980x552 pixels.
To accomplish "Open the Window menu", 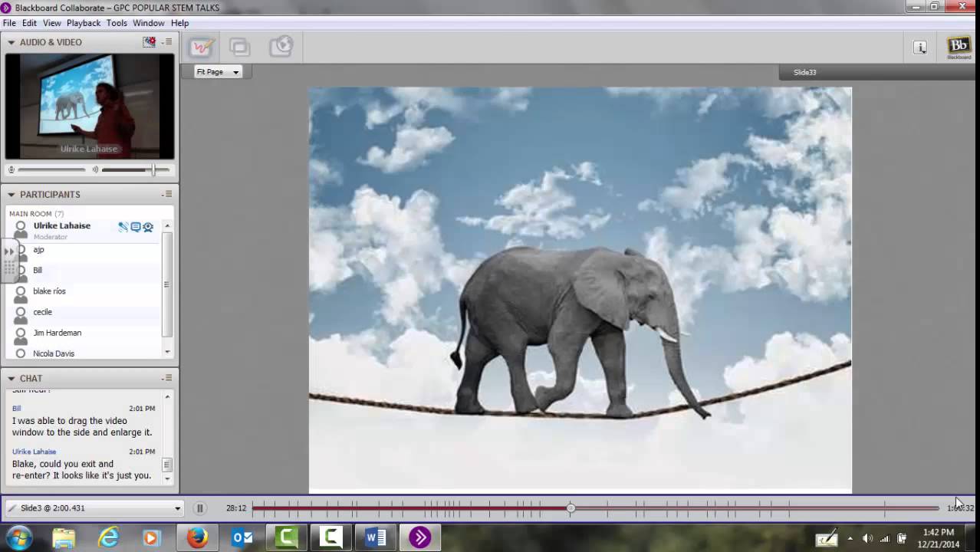I will coord(149,23).
